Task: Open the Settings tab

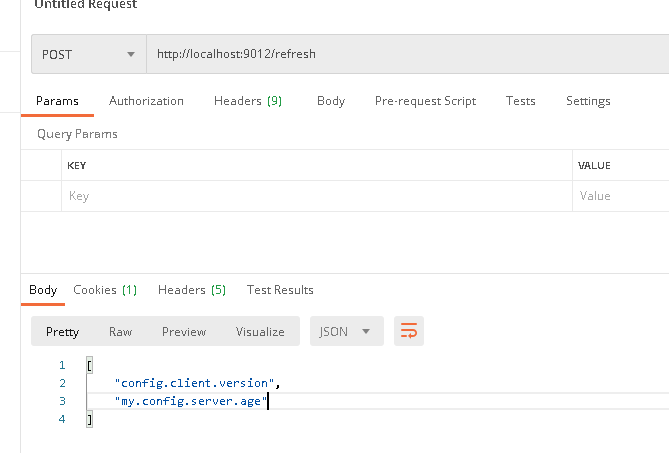Action: coord(588,101)
